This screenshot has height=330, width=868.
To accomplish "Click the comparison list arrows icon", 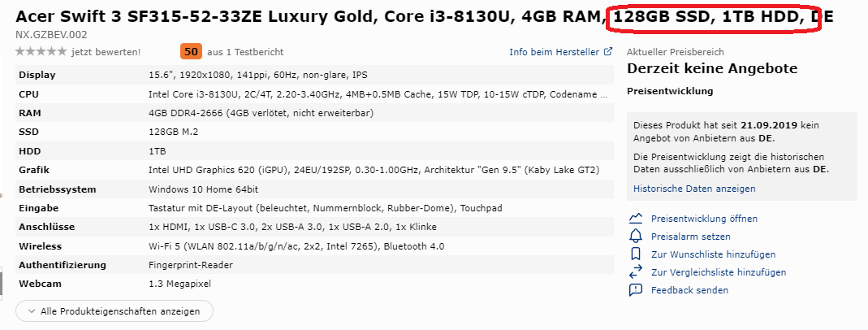I will tap(636, 271).
